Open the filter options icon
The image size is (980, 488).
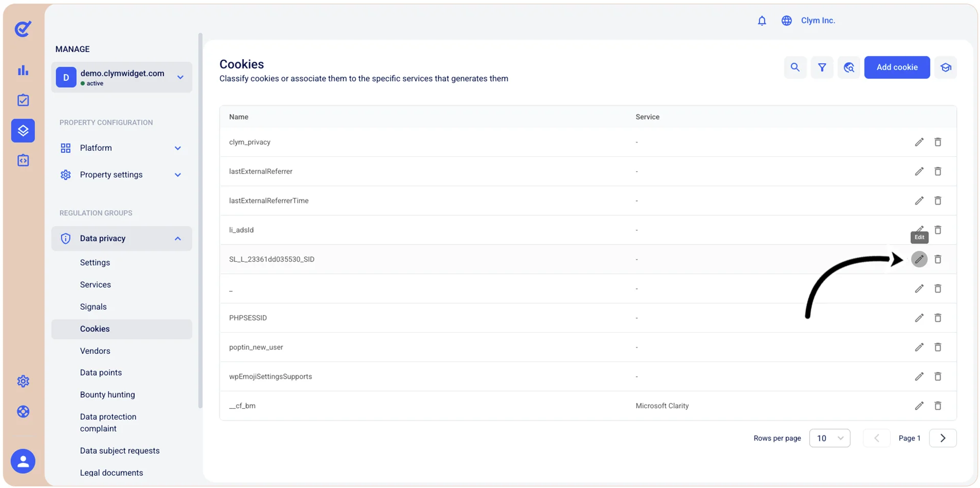pyautogui.click(x=822, y=67)
